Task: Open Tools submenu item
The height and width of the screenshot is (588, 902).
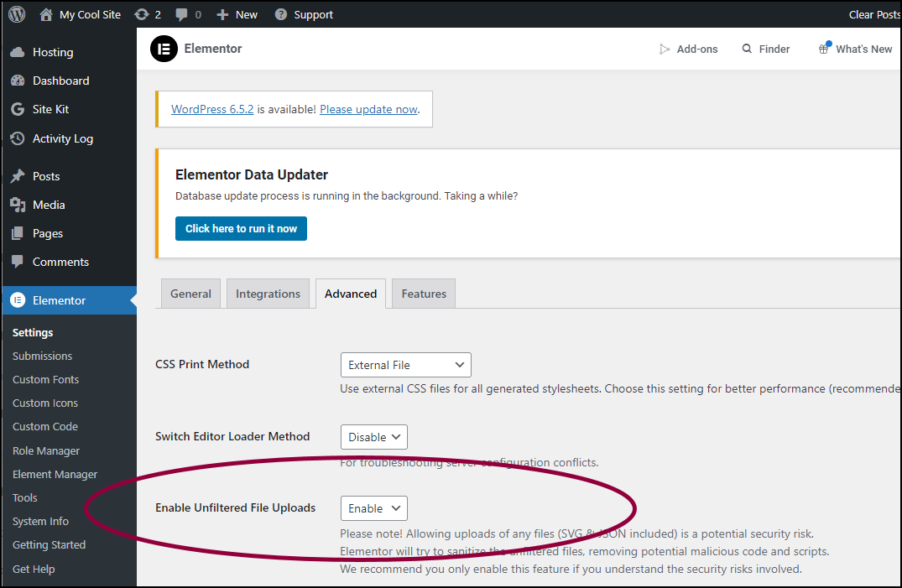Action: click(24, 497)
